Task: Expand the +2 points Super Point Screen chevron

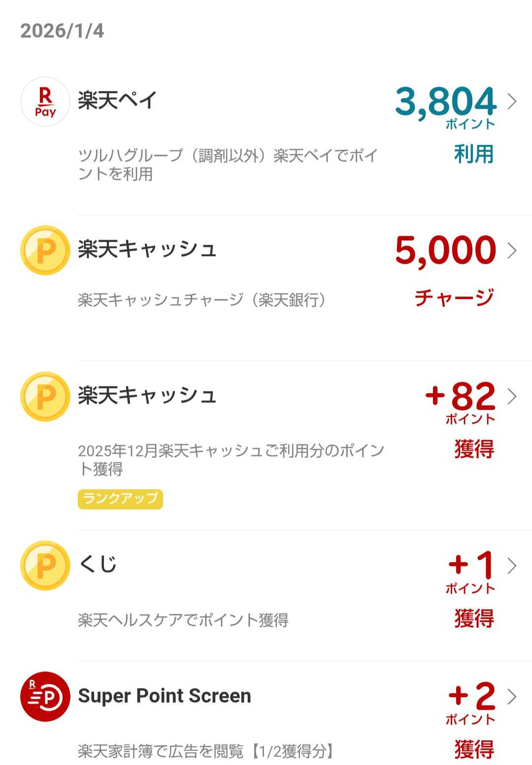Action: (x=512, y=696)
